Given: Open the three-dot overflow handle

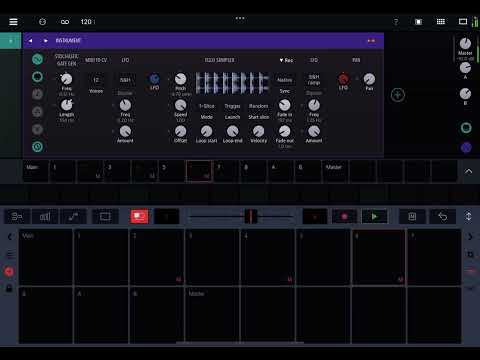Looking at the screenshot, I should [x=240, y=18].
